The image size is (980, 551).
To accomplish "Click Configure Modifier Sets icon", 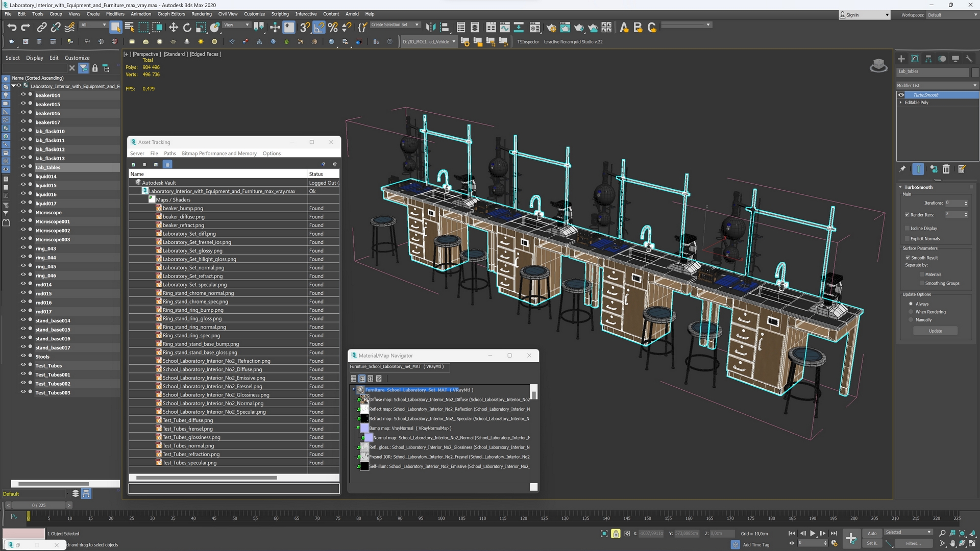I will point(962,169).
